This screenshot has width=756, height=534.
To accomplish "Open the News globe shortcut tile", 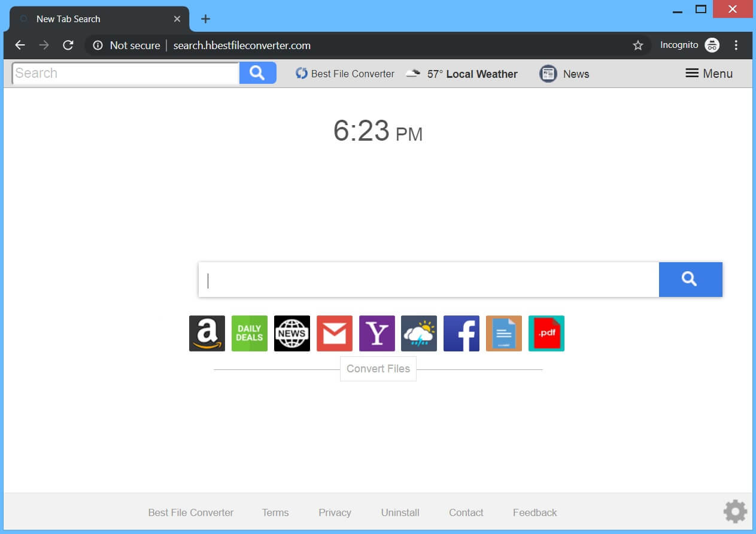I will pos(292,333).
